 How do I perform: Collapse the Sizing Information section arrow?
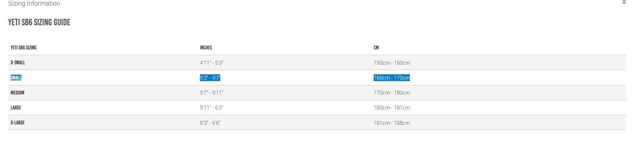click(x=624, y=2)
